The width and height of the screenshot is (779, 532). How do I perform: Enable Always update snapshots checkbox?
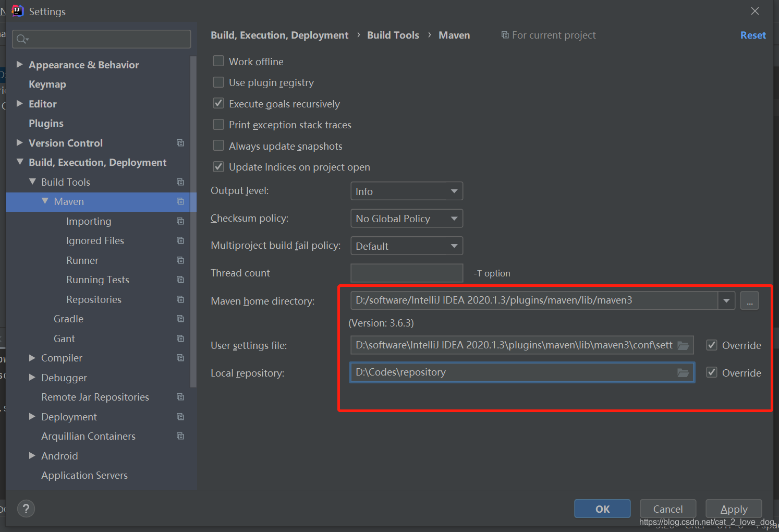pyautogui.click(x=218, y=146)
